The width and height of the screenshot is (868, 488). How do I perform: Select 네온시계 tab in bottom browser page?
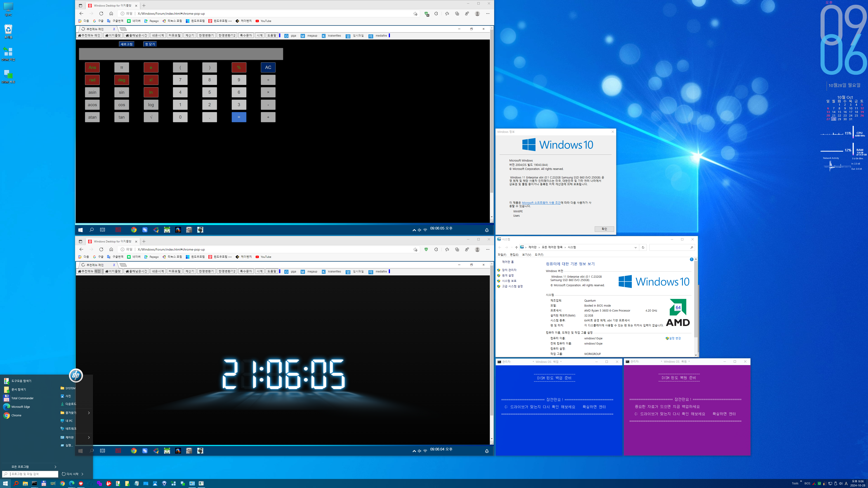158,271
